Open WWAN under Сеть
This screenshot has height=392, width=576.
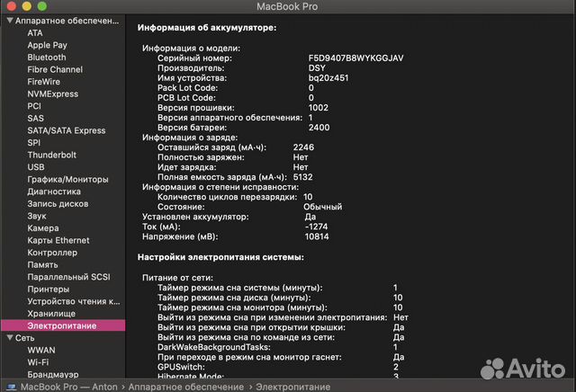click(x=41, y=350)
